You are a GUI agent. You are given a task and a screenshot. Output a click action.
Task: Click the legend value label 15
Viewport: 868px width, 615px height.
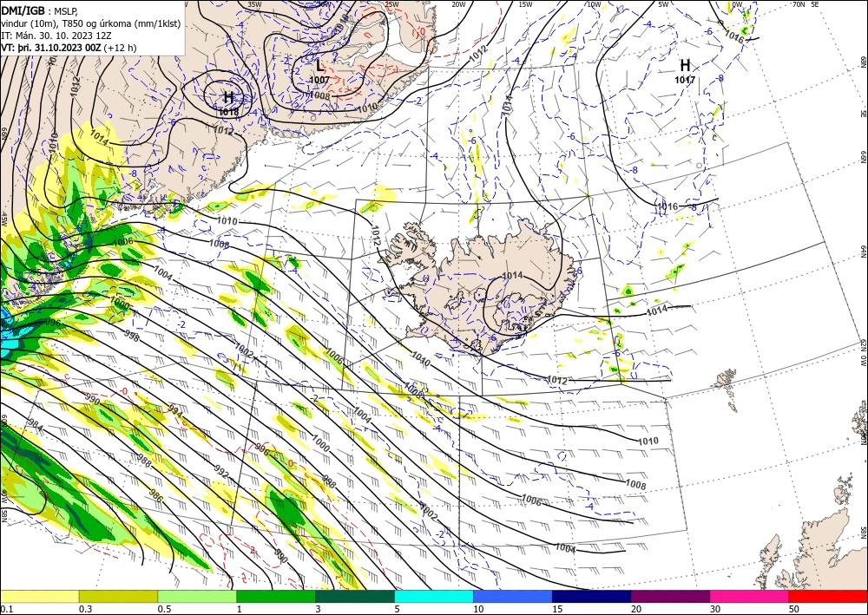click(557, 609)
